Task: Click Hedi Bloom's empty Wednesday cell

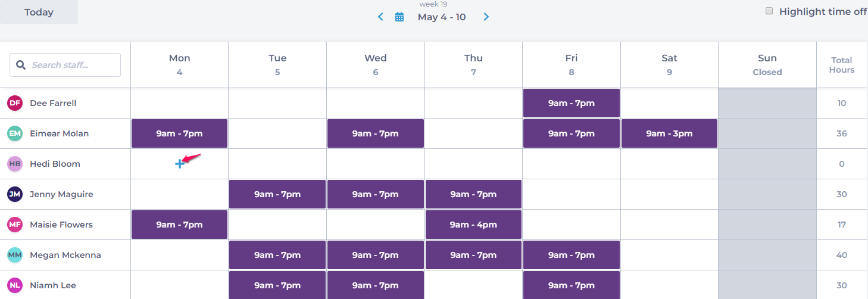Action: [375, 164]
